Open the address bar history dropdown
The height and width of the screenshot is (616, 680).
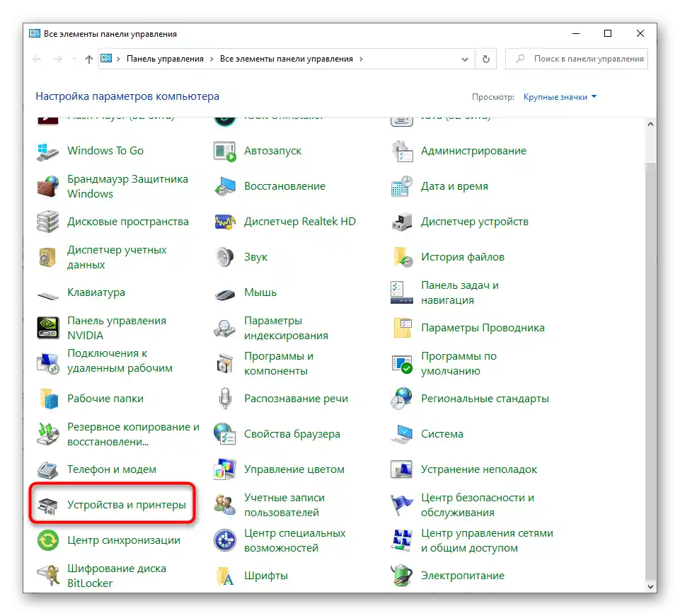click(464, 59)
